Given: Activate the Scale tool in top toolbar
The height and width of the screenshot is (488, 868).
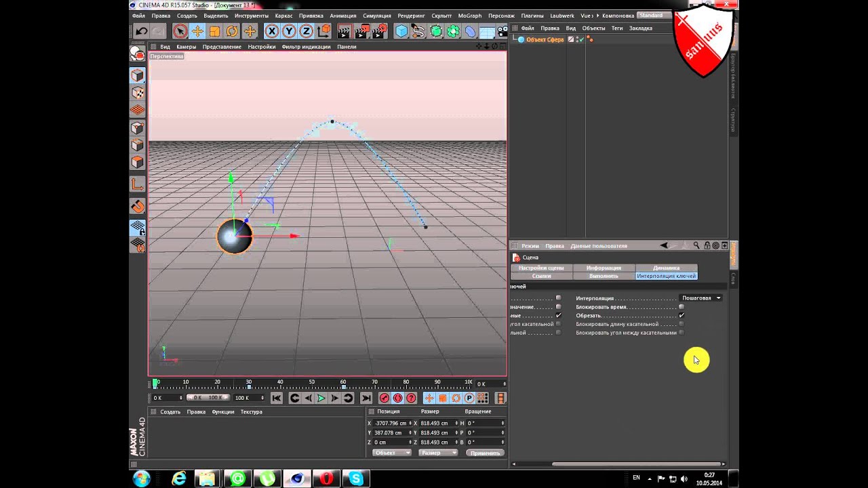Looking at the screenshot, I should click(215, 31).
